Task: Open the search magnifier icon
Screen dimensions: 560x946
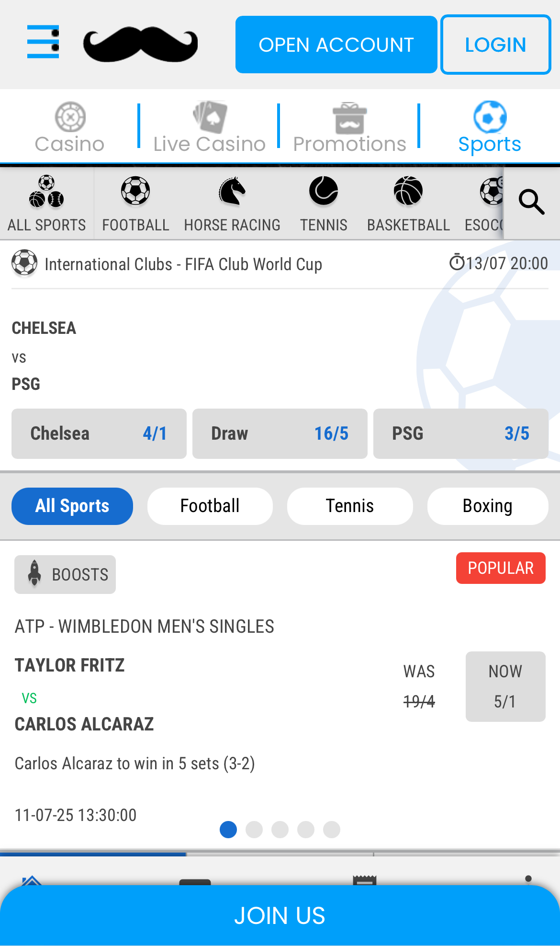Action: [x=531, y=202]
